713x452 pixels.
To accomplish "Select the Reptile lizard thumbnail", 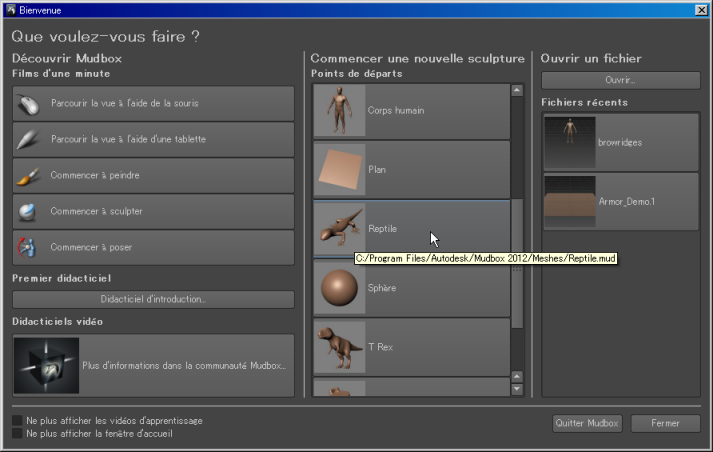I will [340, 229].
